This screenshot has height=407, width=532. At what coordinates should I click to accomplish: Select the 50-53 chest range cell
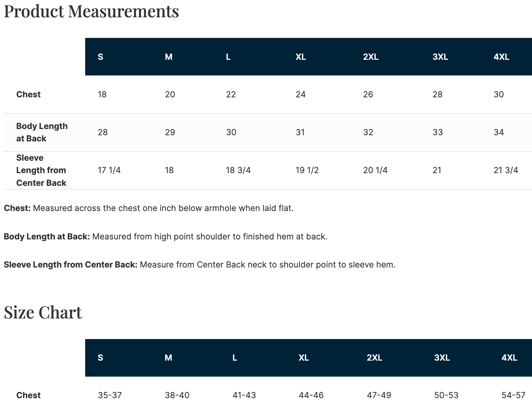click(446, 395)
